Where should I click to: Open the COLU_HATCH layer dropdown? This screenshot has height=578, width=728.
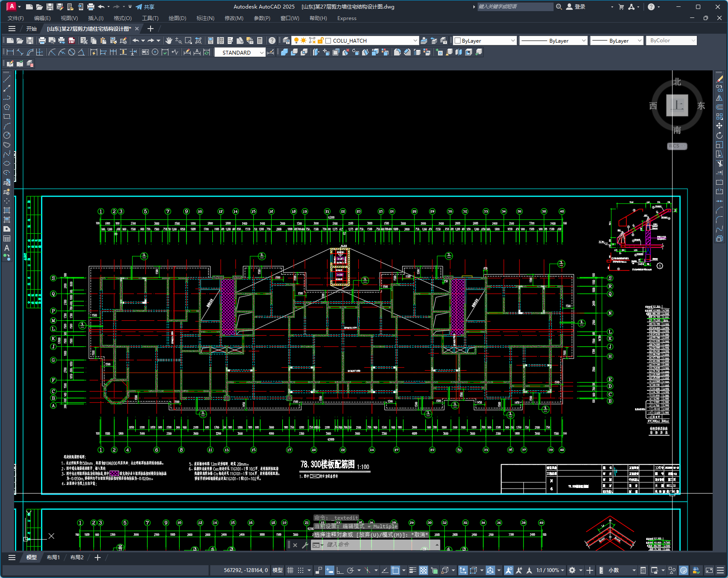415,41
